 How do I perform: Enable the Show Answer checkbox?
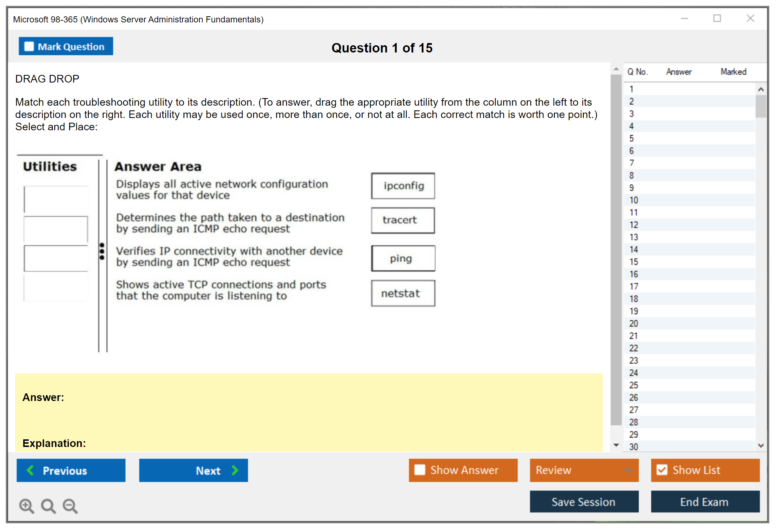point(420,470)
